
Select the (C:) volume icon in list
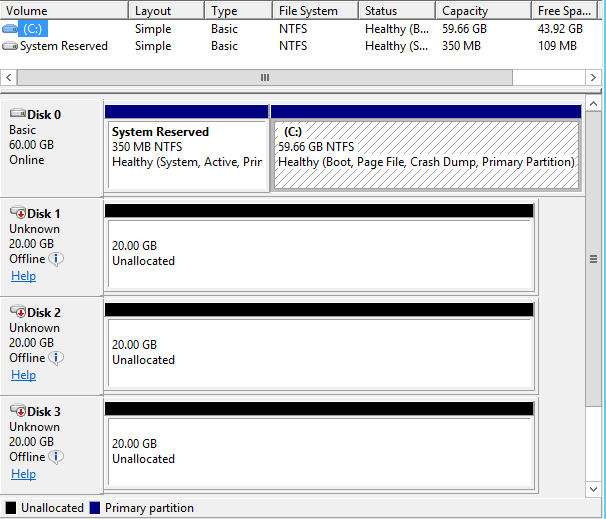coord(10,29)
